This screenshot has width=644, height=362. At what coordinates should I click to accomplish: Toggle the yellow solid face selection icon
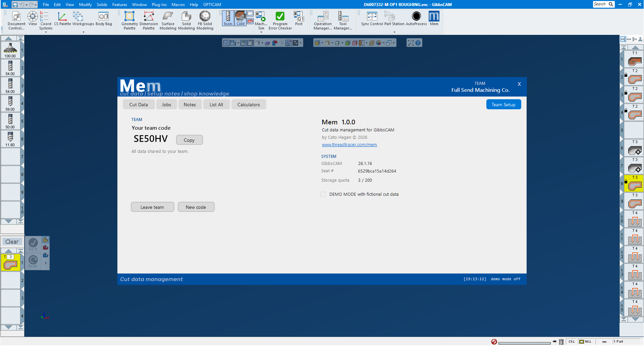coord(46,240)
